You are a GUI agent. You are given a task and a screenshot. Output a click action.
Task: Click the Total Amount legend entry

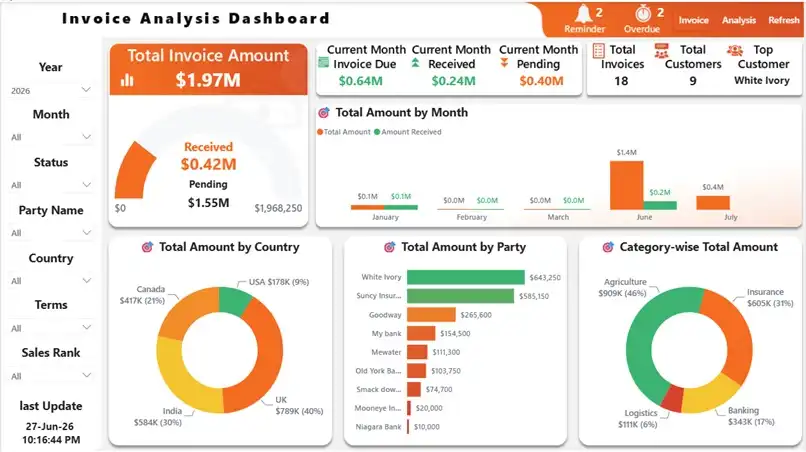coord(344,132)
